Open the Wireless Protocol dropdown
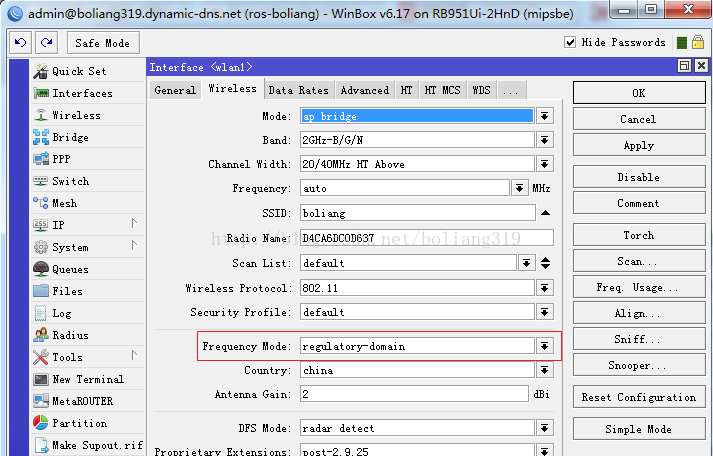 (544, 288)
